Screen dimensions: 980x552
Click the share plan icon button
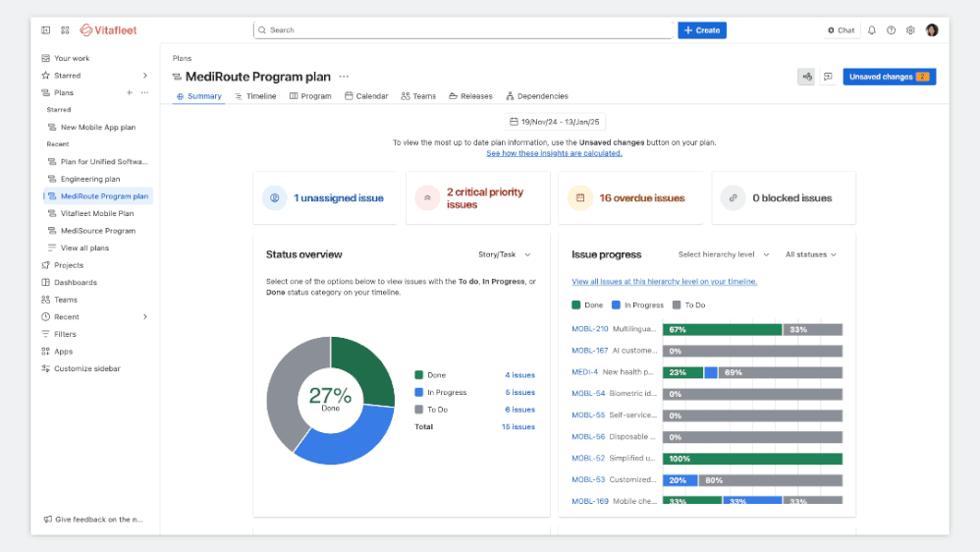tap(807, 77)
